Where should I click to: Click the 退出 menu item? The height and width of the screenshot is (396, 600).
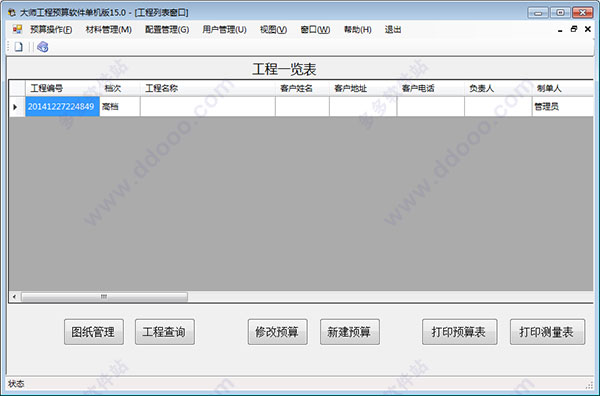393,29
